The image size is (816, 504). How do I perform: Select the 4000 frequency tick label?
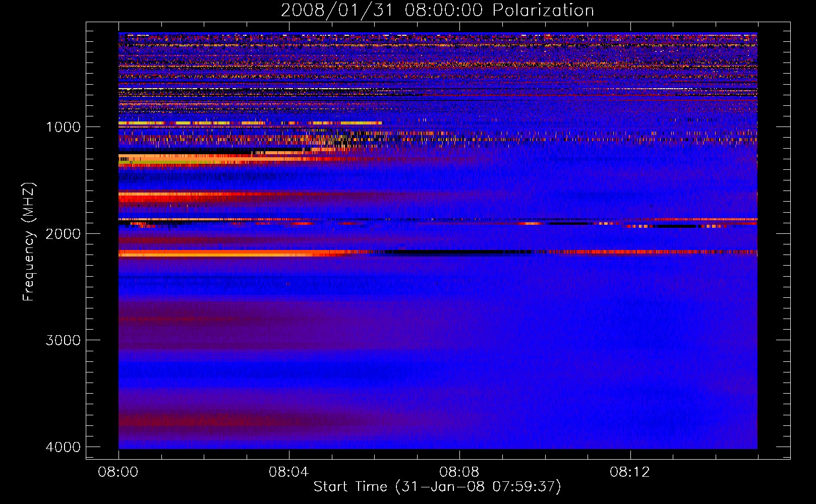click(63, 447)
